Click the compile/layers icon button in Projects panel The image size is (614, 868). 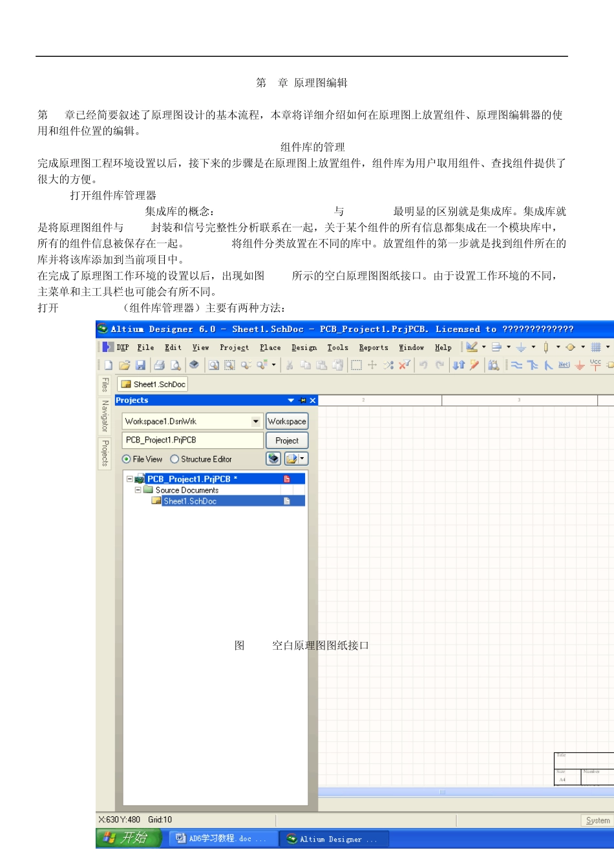coord(273,459)
